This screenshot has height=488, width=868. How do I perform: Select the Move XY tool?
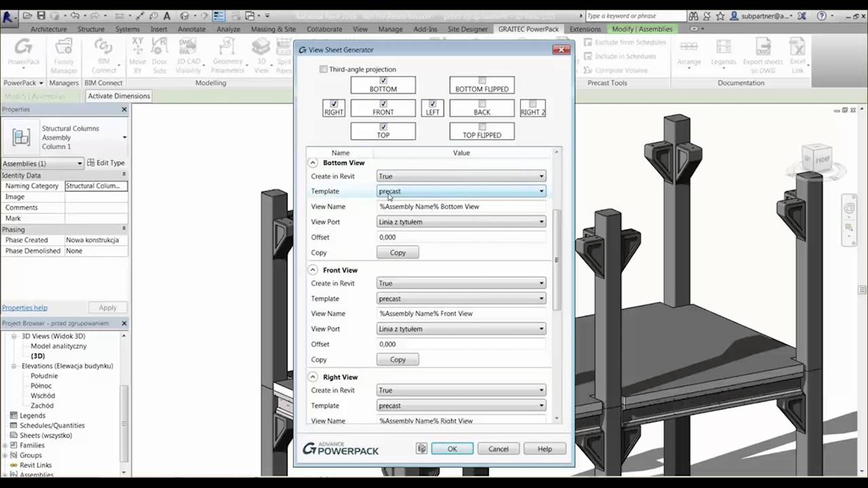[138, 56]
